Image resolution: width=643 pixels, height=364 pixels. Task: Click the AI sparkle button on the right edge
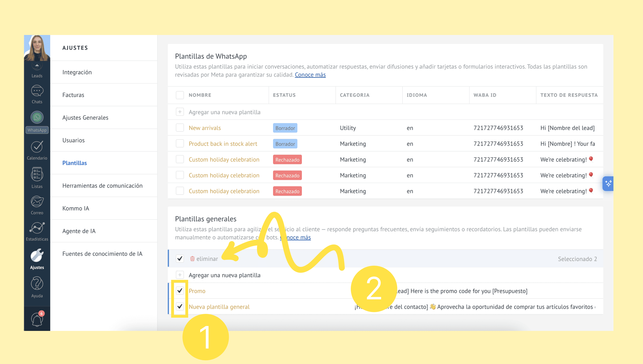(x=608, y=183)
